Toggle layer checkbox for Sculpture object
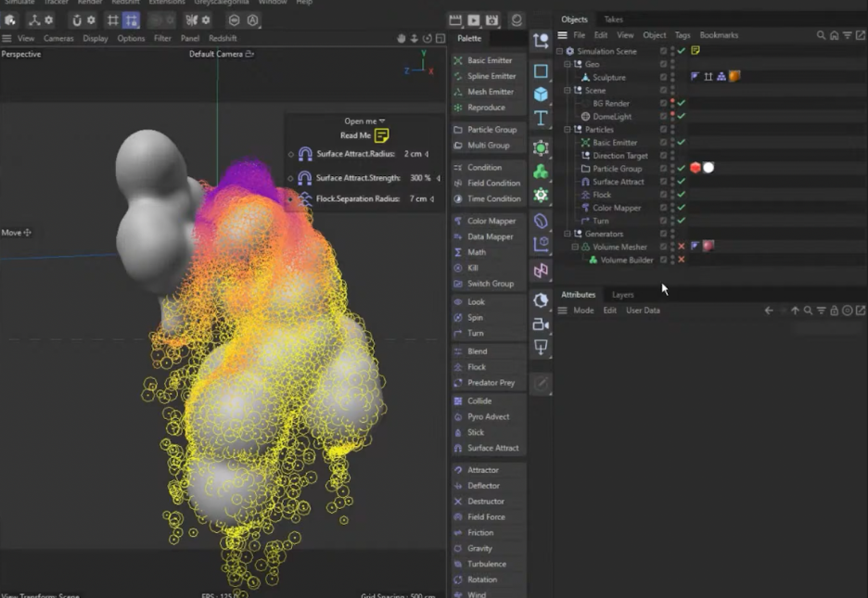868x598 pixels. click(663, 77)
